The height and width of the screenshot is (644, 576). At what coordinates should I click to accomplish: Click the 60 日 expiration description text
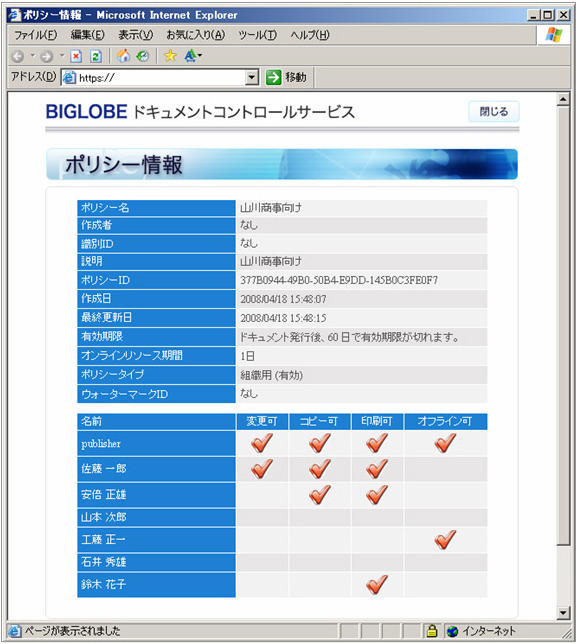point(349,337)
